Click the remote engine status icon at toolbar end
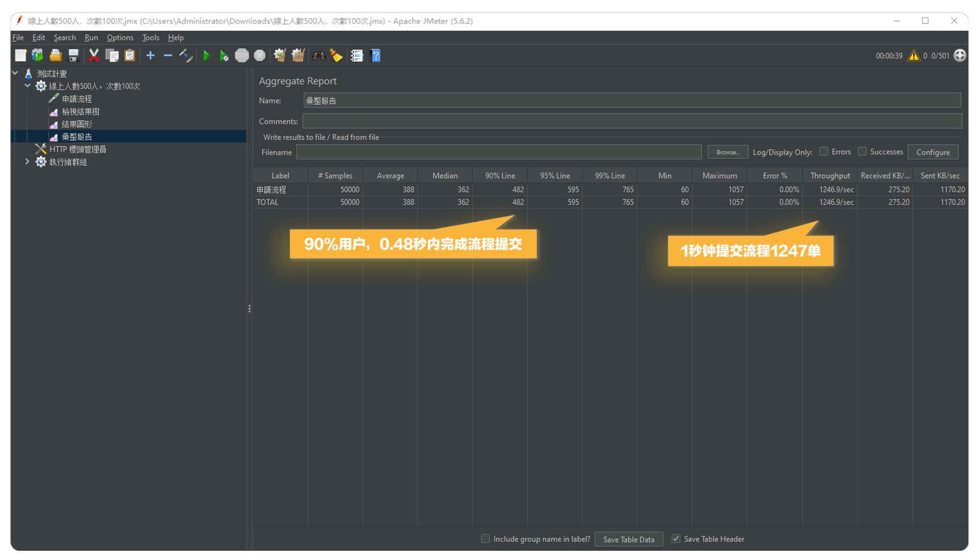 960,56
